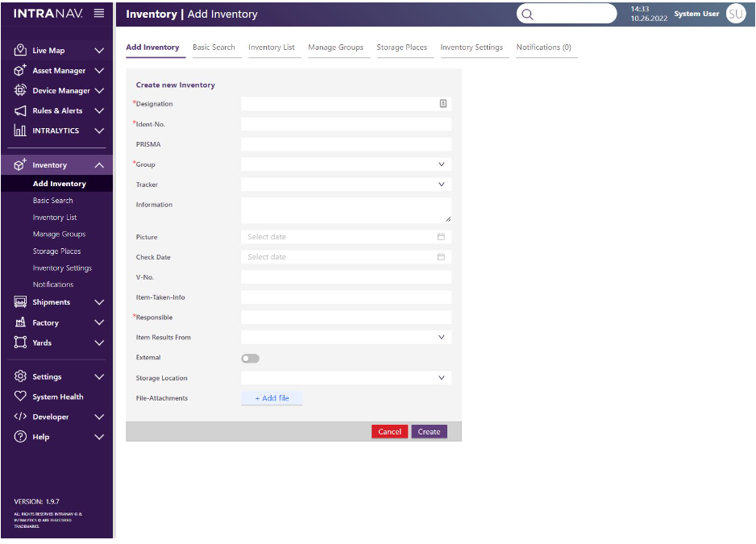Click the INTRALYTICS bar chart icon
The image size is (756, 544).
(x=20, y=131)
